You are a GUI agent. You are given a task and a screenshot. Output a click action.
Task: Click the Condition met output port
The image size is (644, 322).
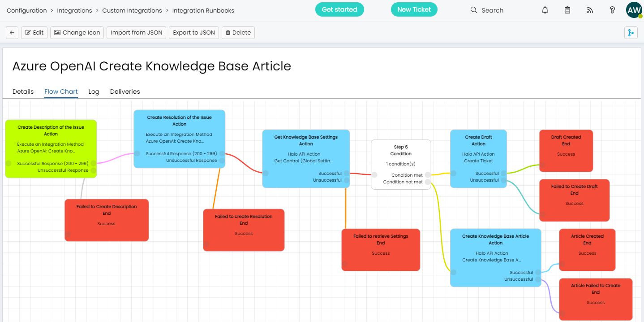(x=428, y=175)
